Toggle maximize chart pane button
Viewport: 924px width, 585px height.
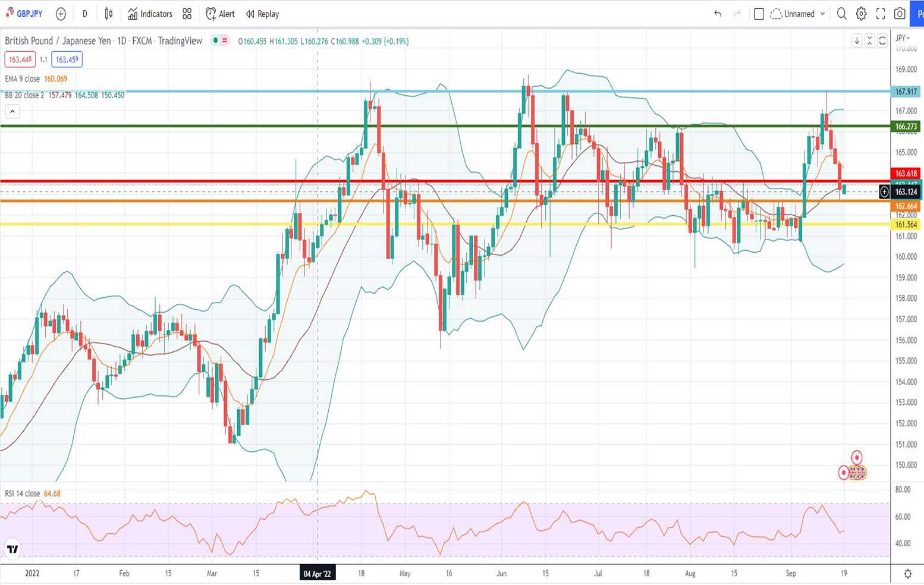[x=882, y=41]
